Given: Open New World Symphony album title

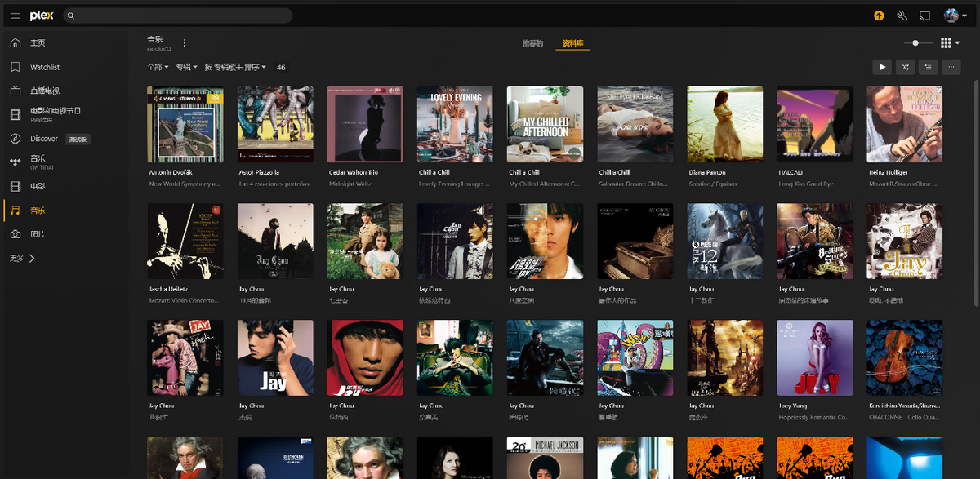Looking at the screenshot, I should tap(184, 184).
